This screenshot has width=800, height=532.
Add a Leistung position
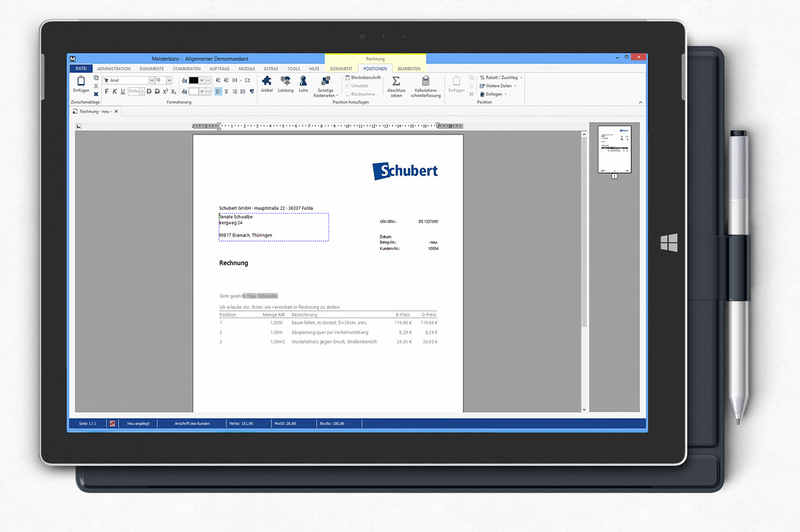pyautogui.click(x=285, y=84)
